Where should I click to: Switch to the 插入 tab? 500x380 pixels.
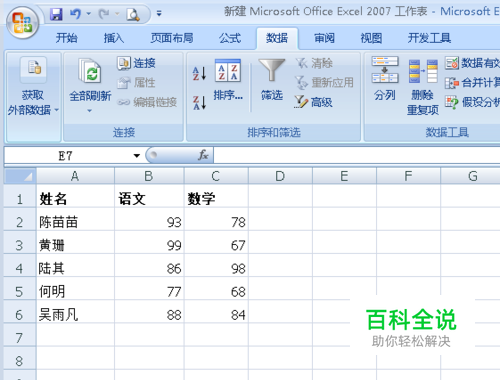[114, 38]
